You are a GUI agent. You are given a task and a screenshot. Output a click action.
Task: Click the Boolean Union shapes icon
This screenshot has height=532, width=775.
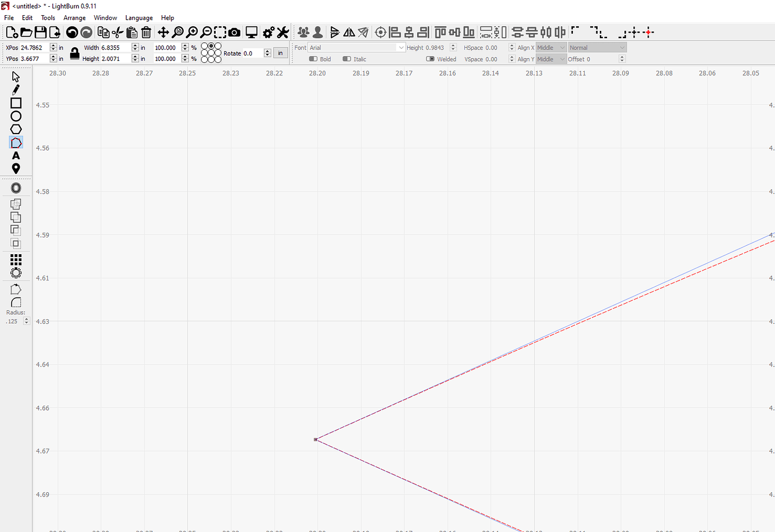click(16, 204)
